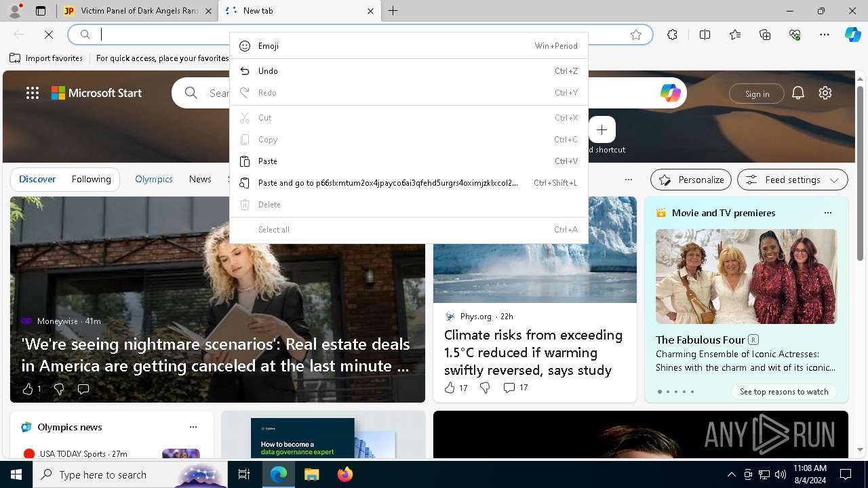Stop page loading with X button
The height and width of the screenshot is (488, 868).
49,35
